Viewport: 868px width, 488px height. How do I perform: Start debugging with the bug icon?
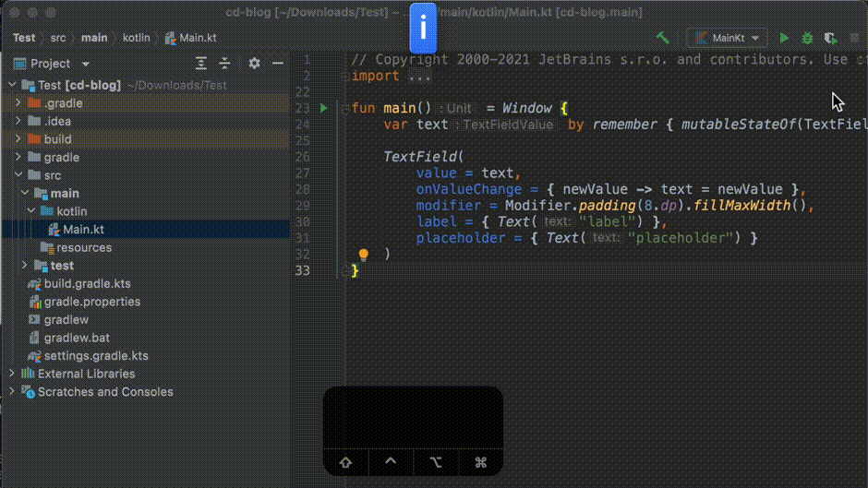807,38
